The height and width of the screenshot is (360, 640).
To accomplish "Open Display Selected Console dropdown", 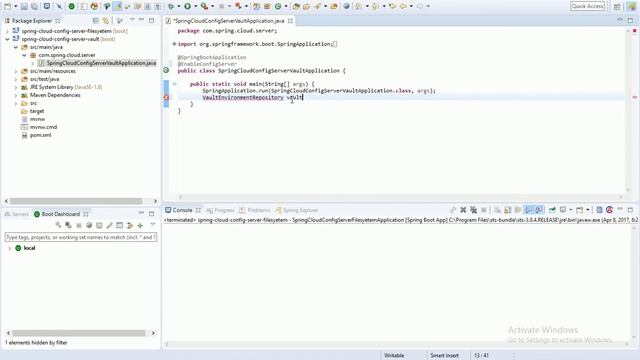I will [x=571, y=210].
